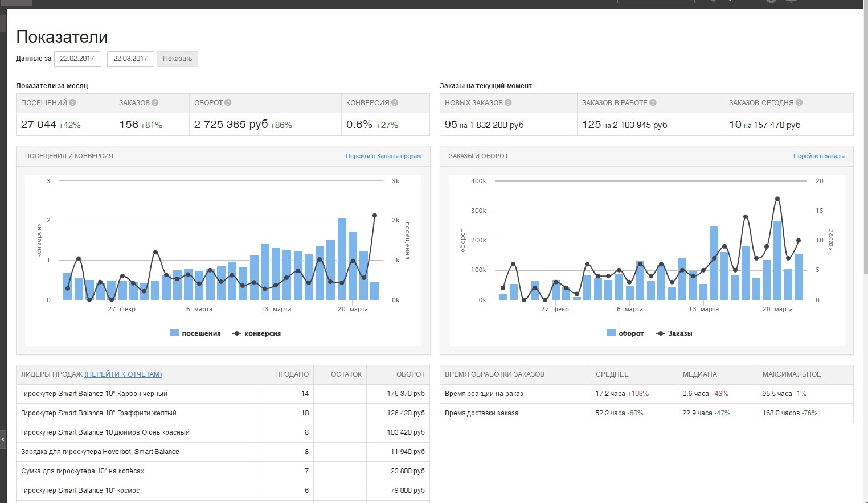Click the page vertical scrollbar
Viewport: 868px width, 503px height.
pos(866,256)
